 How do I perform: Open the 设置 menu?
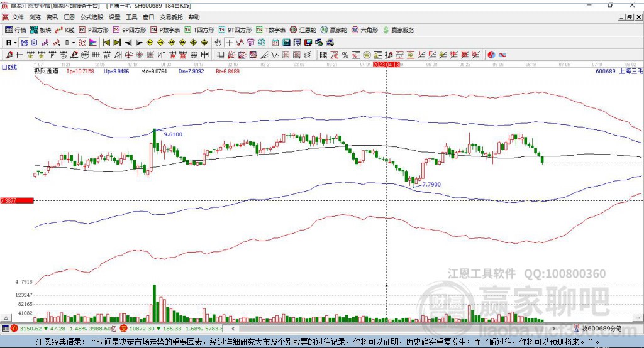[114, 17]
